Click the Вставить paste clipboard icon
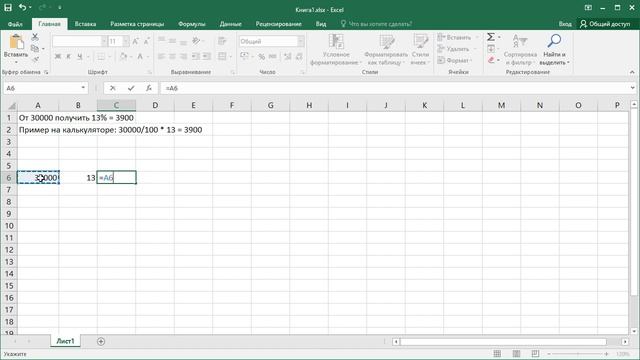Screen dimensions: 640x360 click(16, 42)
